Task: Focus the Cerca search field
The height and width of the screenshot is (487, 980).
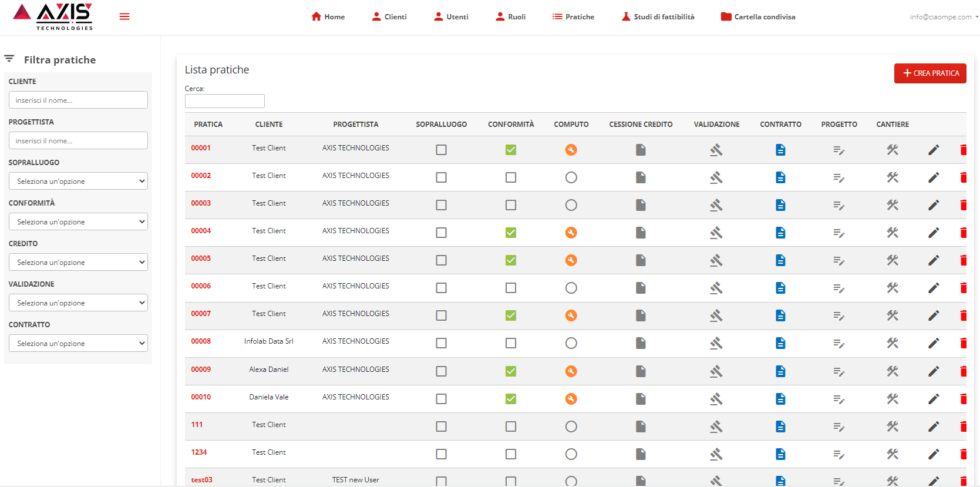Action: (224, 101)
